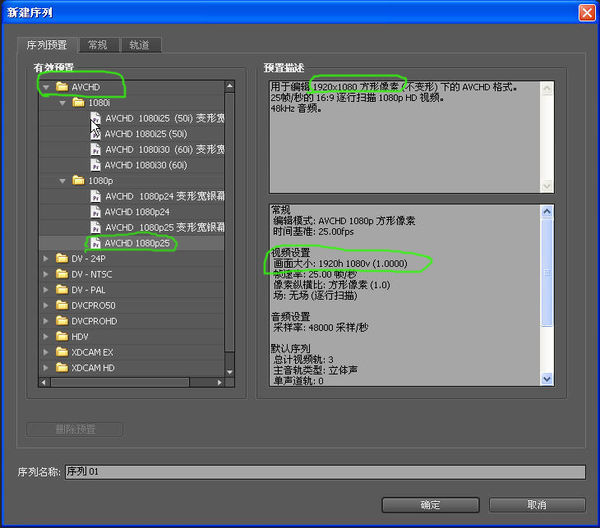Click the 确定 button

(430, 504)
